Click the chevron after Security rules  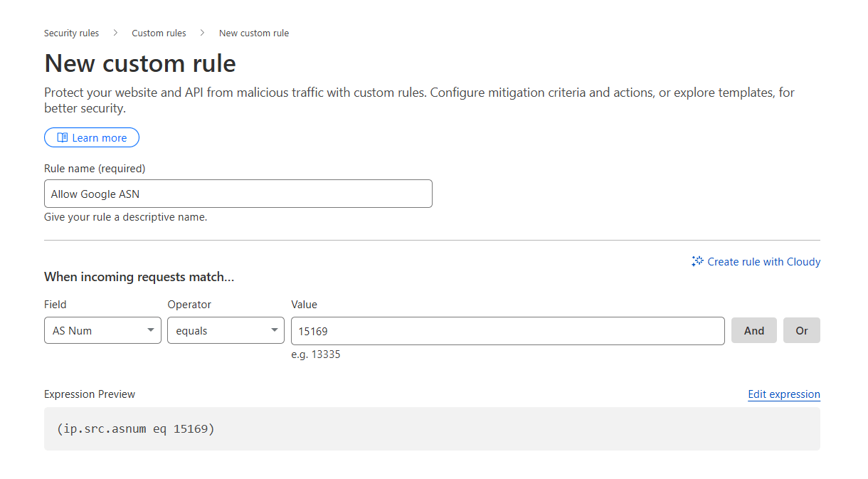[115, 33]
